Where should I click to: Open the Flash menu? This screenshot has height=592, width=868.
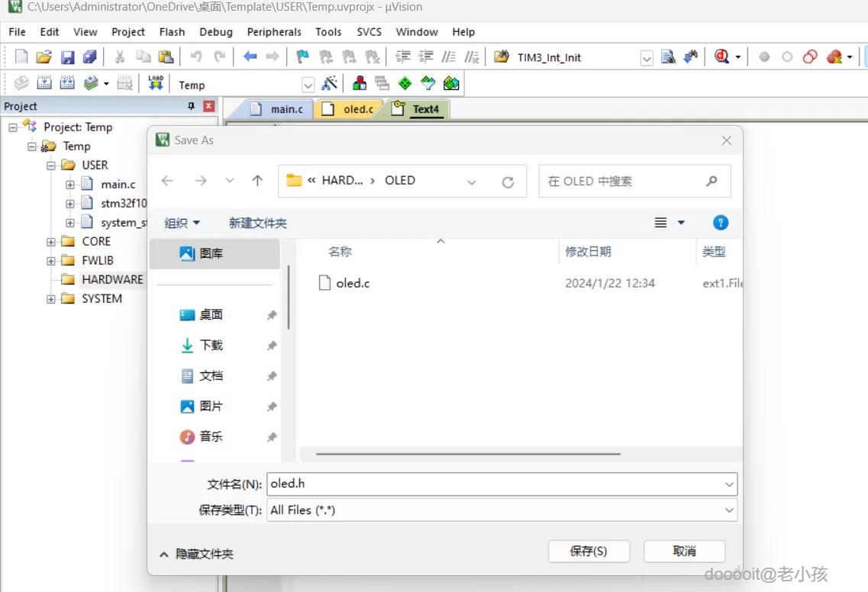coord(173,32)
